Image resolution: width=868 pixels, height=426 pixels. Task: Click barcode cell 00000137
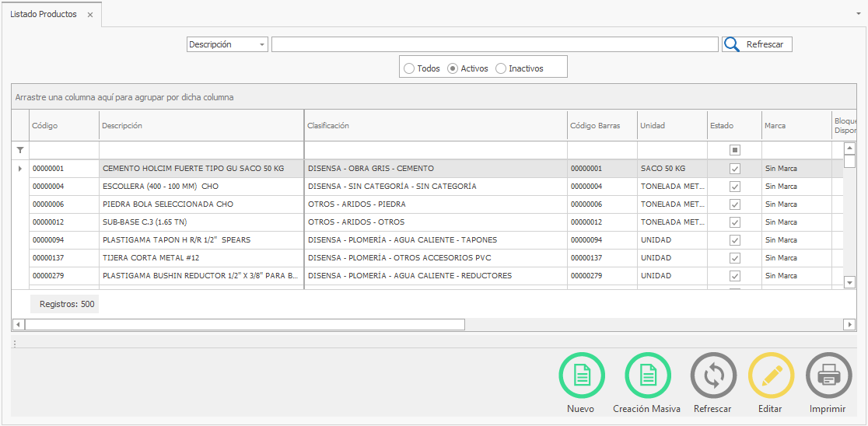point(602,258)
